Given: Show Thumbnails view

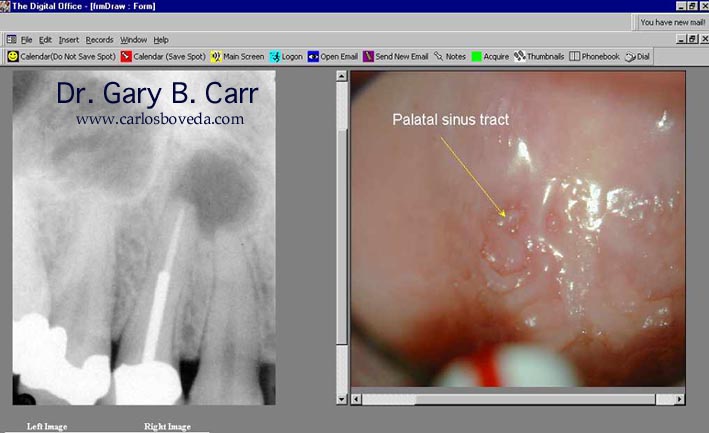Looking at the screenshot, I should pos(539,57).
